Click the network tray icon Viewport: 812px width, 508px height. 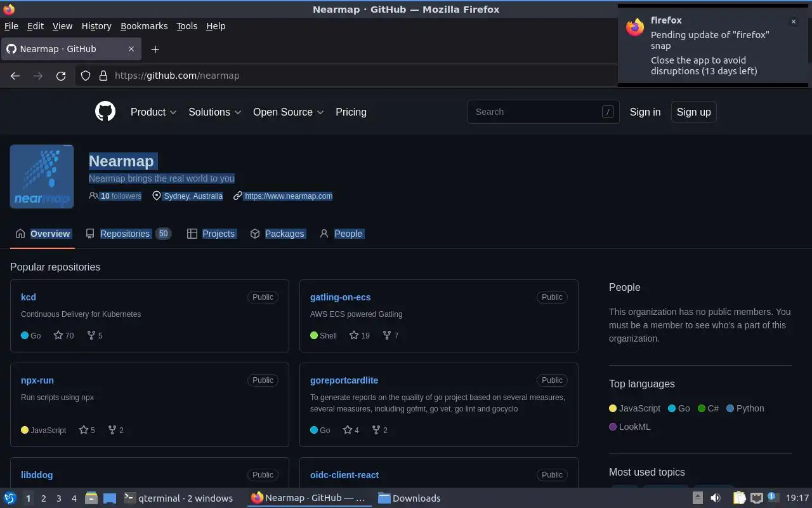pos(756,498)
